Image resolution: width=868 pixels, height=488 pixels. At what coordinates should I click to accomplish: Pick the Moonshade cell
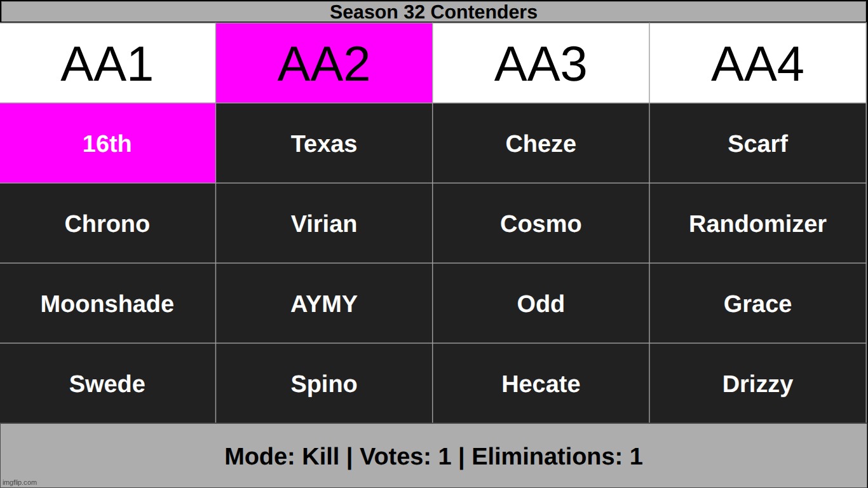(x=107, y=304)
